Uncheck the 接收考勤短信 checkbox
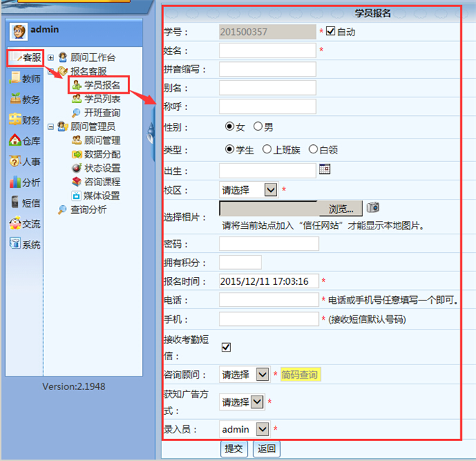 pyautogui.click(x=227, y=347)
